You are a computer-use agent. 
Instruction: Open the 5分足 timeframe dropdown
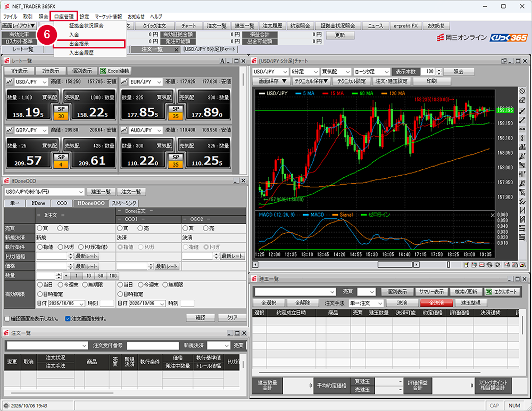click(x=305, y=72)
